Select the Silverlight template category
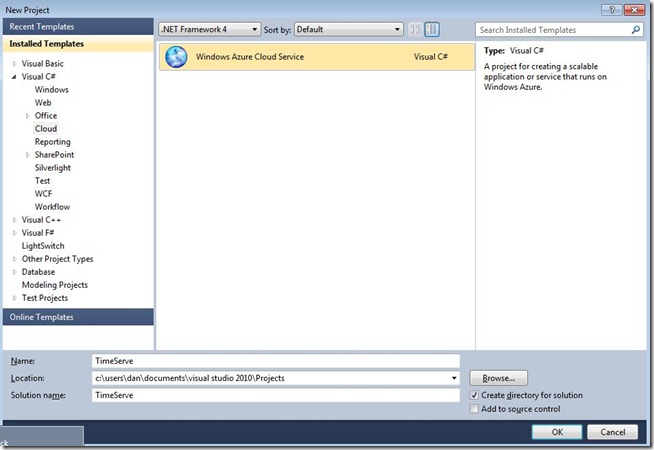Image resolution: width=654 pixels, height=450 pixels. [53, 168]
